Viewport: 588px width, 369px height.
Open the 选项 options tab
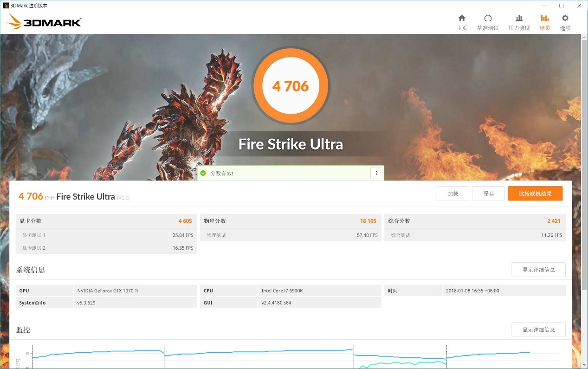(565, 22)
